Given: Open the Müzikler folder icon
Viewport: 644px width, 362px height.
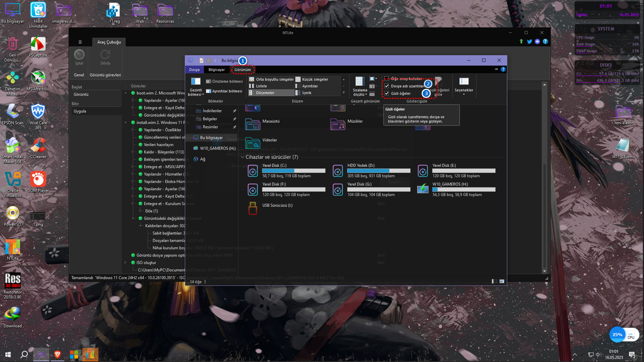Looking at the screenshot, I should tap(338, 124).
